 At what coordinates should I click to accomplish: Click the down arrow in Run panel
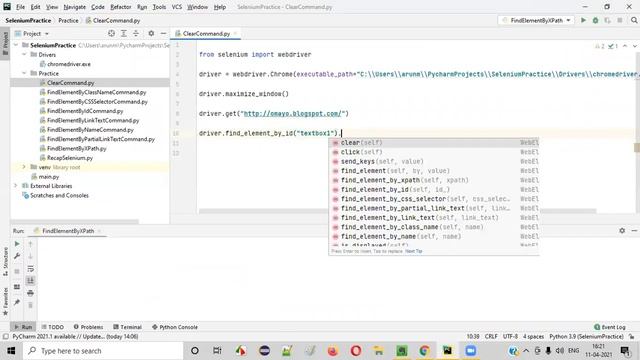[30, 256]
